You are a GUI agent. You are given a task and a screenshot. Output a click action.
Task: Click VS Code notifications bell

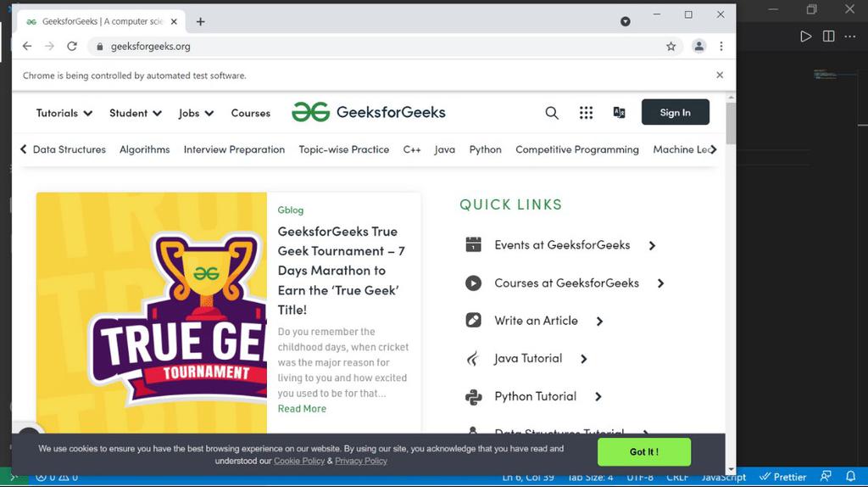851,477
